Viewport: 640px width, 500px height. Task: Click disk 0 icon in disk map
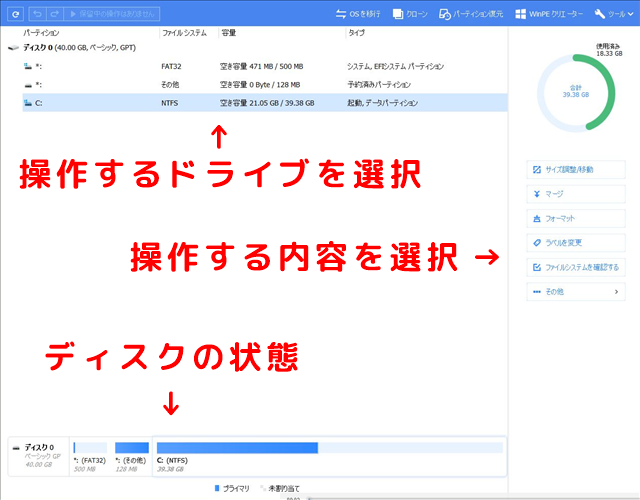16,448
